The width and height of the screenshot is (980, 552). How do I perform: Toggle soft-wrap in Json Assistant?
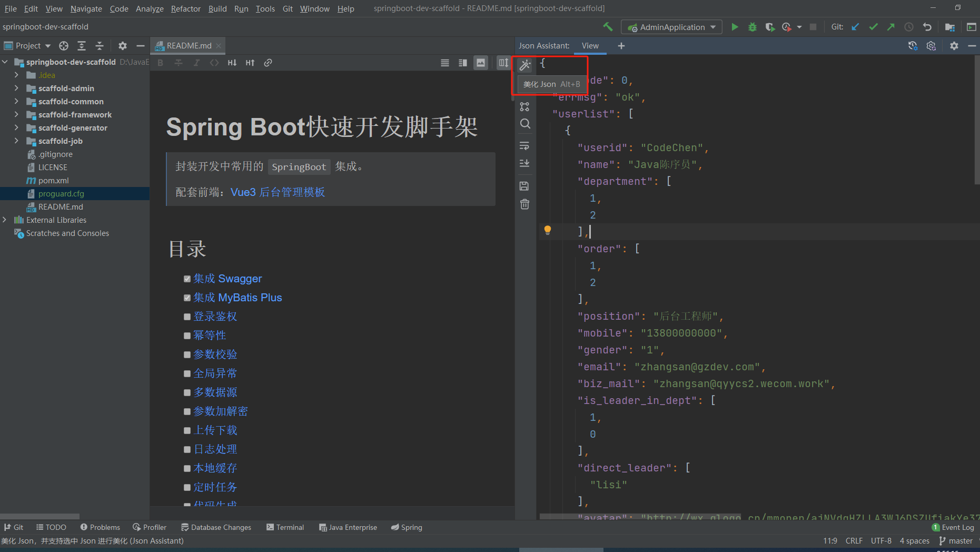tap(524, 145)
